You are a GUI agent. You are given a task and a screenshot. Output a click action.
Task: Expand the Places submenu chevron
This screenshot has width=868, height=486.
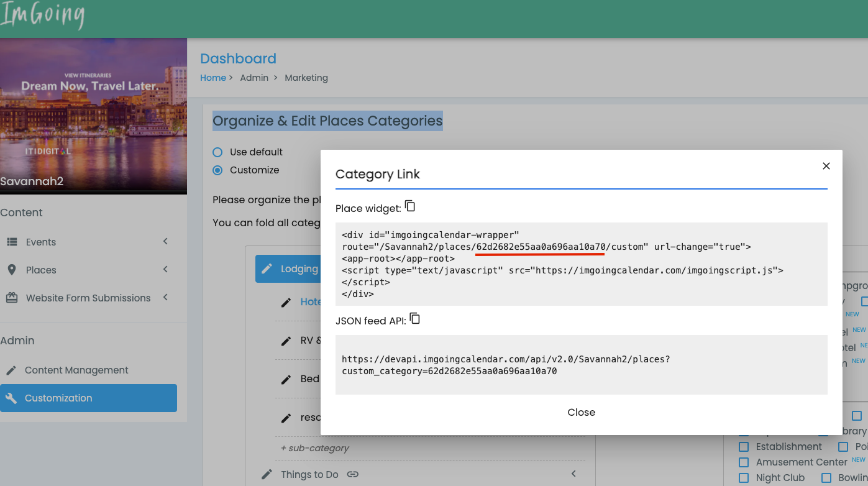pos(165,269)
